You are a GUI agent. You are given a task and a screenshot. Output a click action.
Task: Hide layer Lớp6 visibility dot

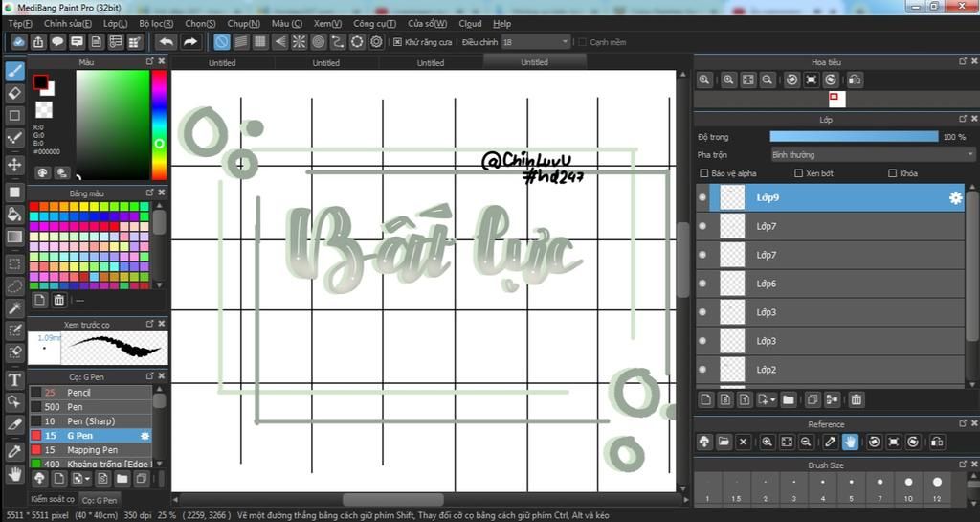tap(702, 284)
